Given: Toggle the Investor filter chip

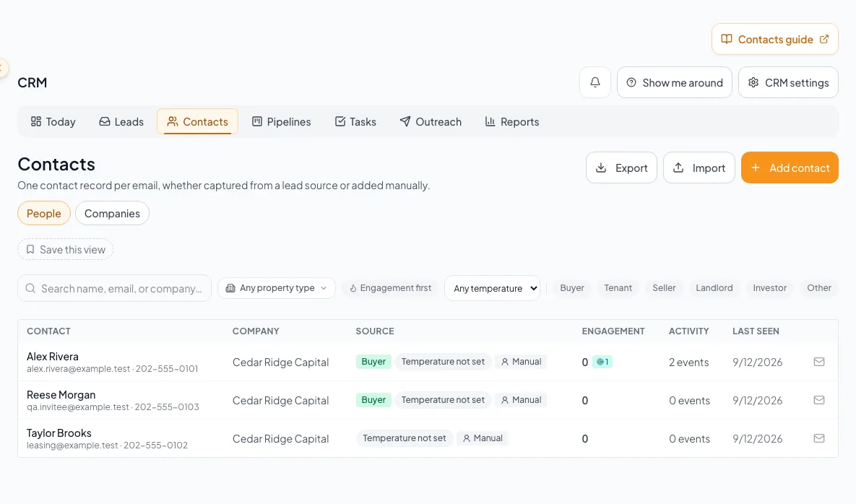Looking at the screenshot, I should click(x=770, y=288).
